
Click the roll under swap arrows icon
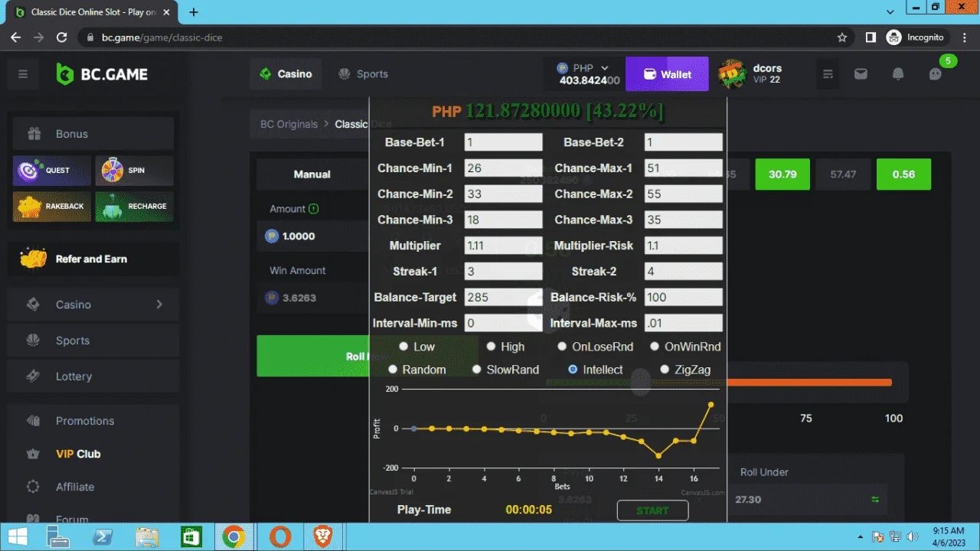click(x=875, y=499)
